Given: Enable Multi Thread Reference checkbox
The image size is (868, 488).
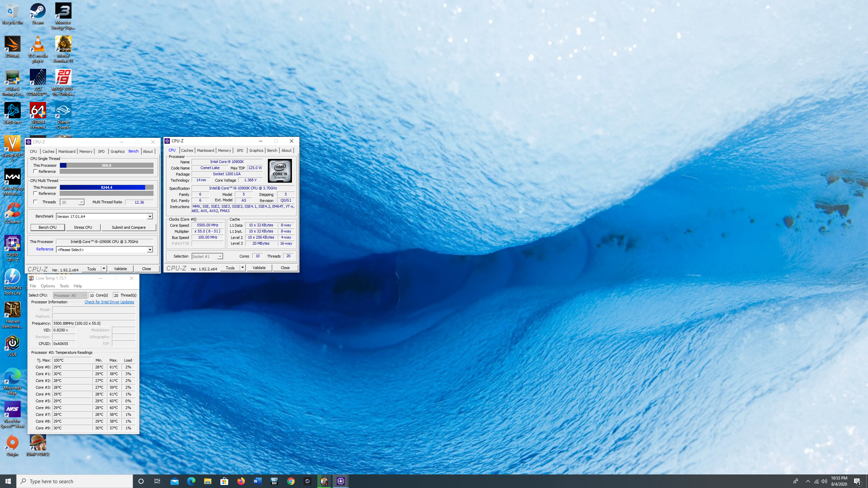Looking at the screenshot, I should 35,194.
